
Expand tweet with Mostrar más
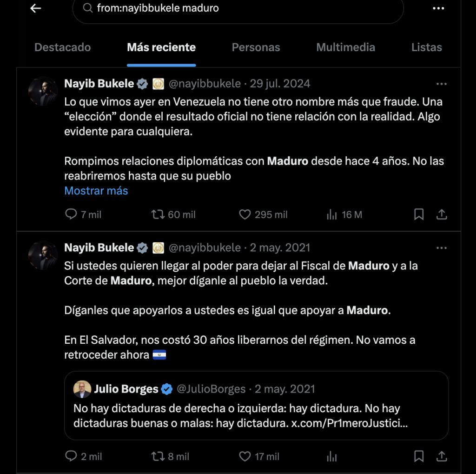click(96, 191)
